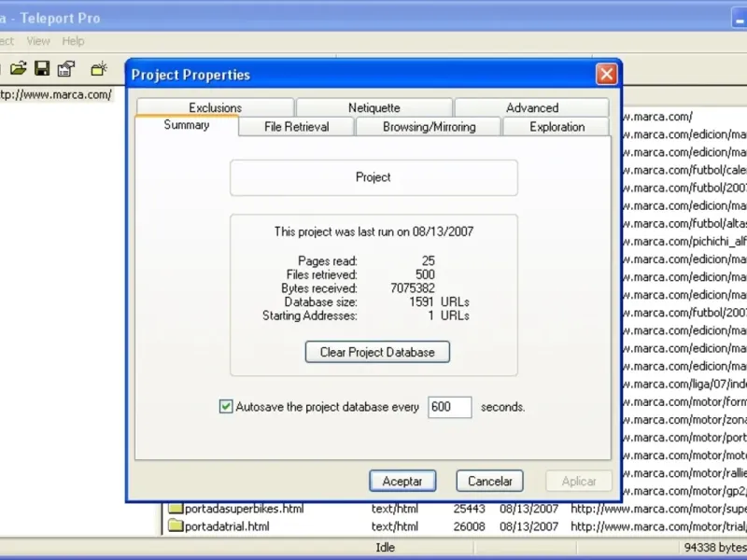Screen dimensions: 747x560
Task: Switch to the Netiquette tab
Action: tap(374, 107)
